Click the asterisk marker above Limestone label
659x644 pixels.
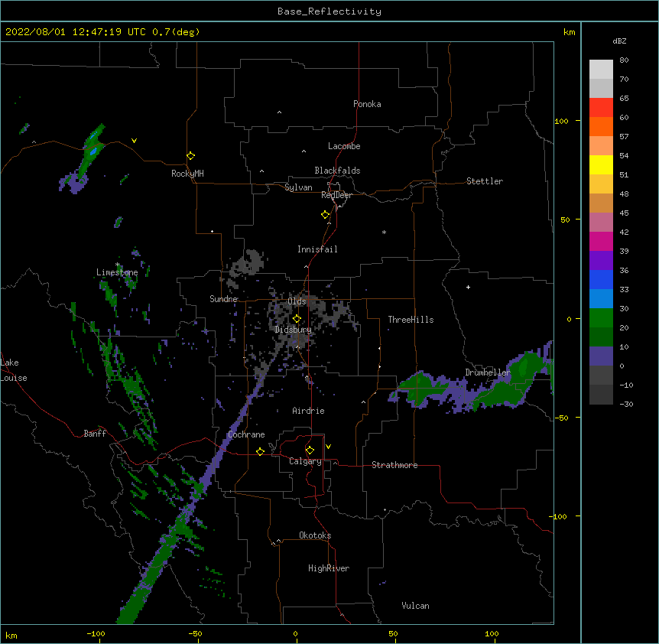pyautogui.click(x=118, y=265)
